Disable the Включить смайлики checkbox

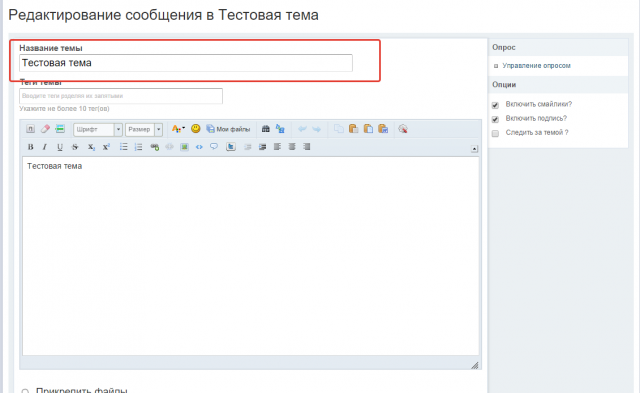click(495, 105)
